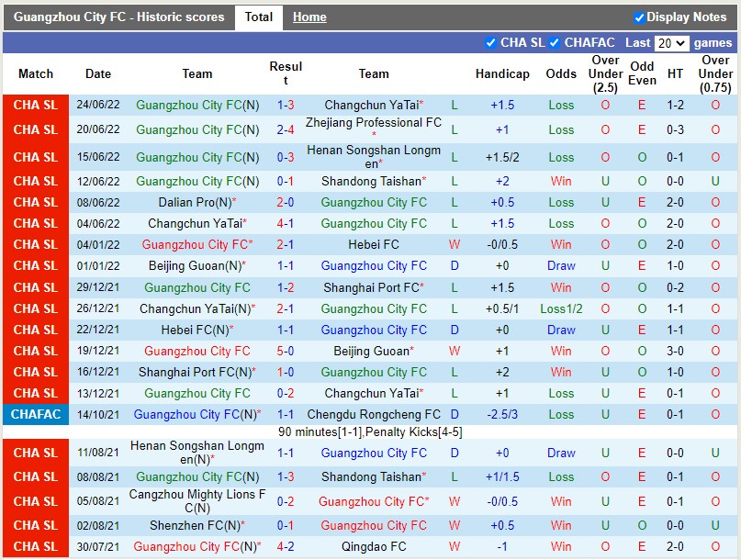Screen dimensions: 741x560
Task: Click Shanghai Port FC in 29/12/21 row
Action: click(374, 287)
